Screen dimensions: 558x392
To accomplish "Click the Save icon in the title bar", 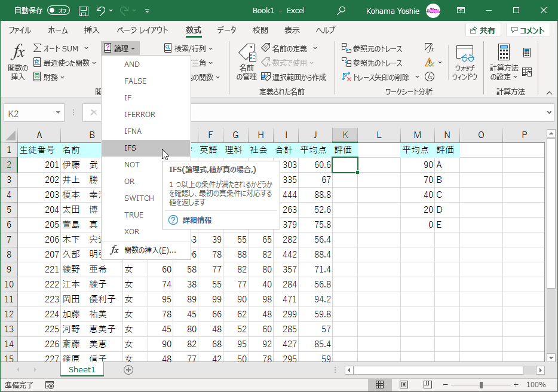I will (84, 11).
